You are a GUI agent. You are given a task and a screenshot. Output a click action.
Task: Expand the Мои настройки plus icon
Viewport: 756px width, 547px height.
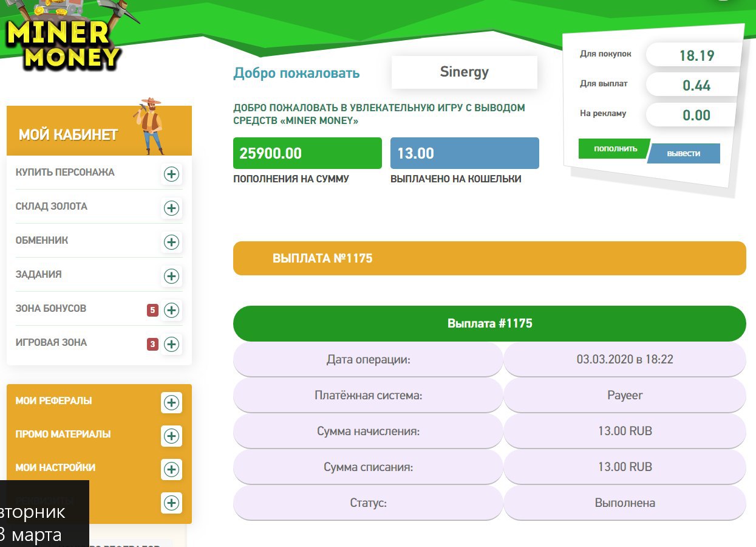(x=172, y=469)
